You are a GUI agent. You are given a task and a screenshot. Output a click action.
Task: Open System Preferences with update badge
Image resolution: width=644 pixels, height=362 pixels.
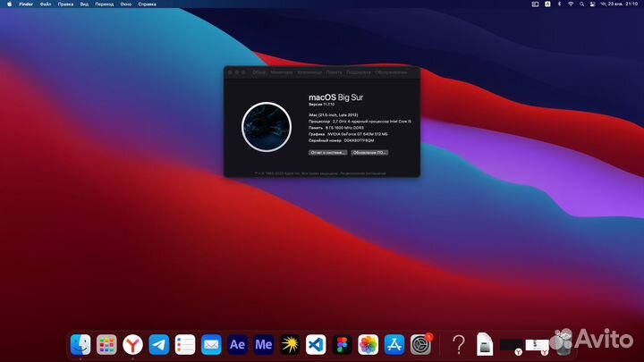click(420, 344)
